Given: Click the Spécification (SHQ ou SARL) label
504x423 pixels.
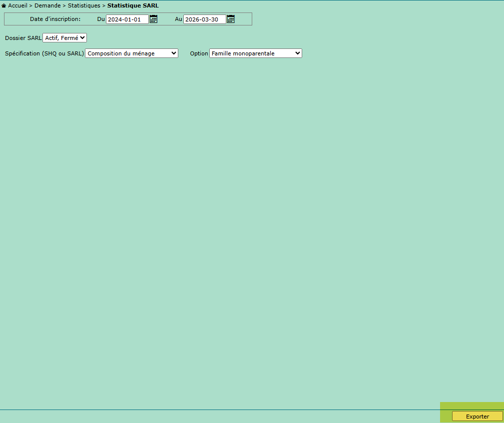Looking at the screenshot, I should click(44, 53).
